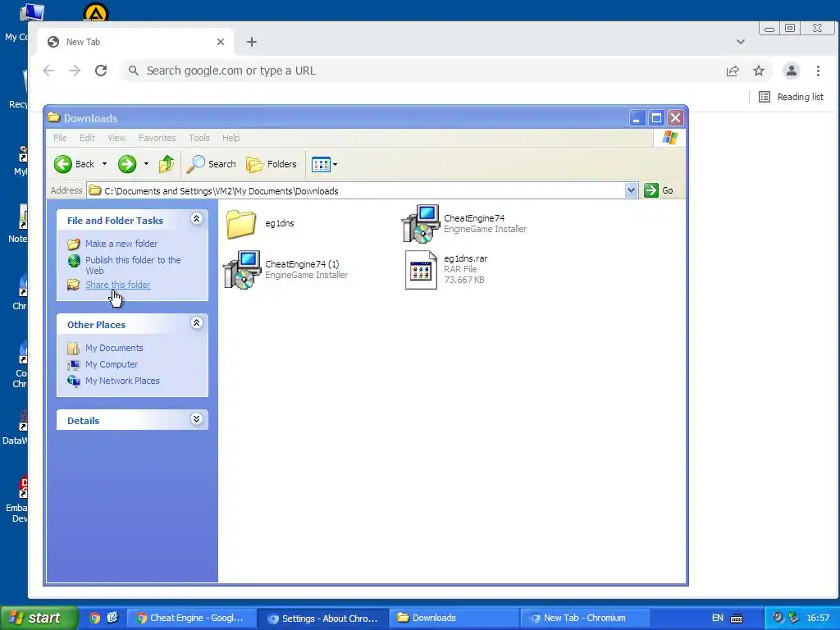Open the Views dropdown arrow
Screen dimensions: 840x630
click(x=336, y=164)
